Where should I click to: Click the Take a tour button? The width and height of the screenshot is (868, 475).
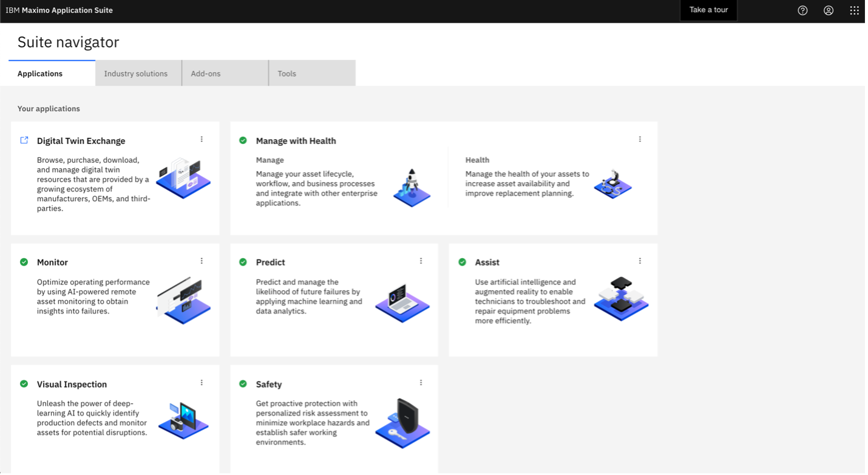[x=708, y=10]
